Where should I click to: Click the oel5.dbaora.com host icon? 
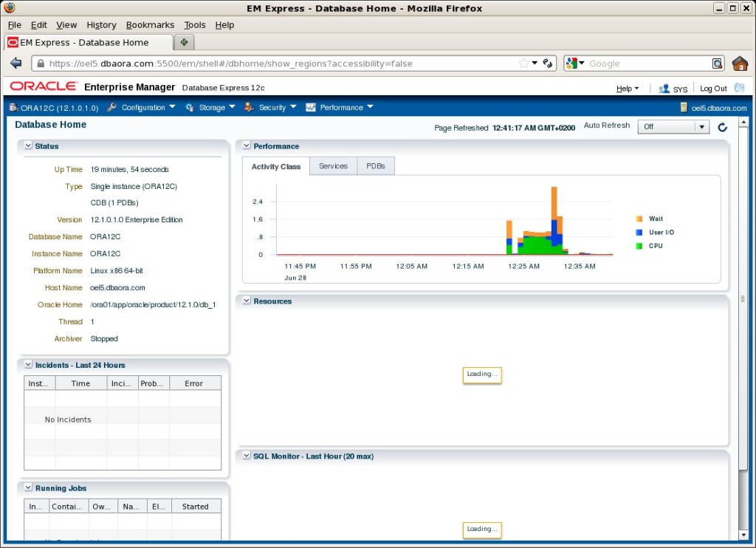click(x=683, y=108)
